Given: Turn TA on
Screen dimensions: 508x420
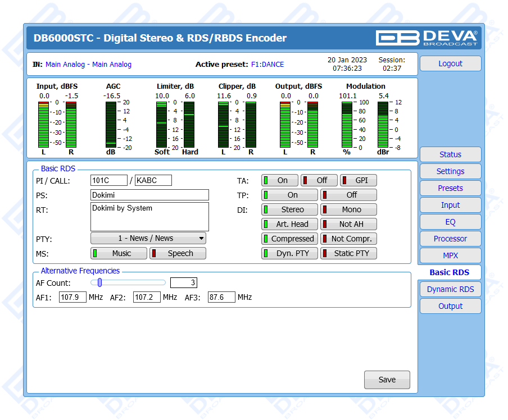Looking at the screenshot, I should (x=280, y=180).
